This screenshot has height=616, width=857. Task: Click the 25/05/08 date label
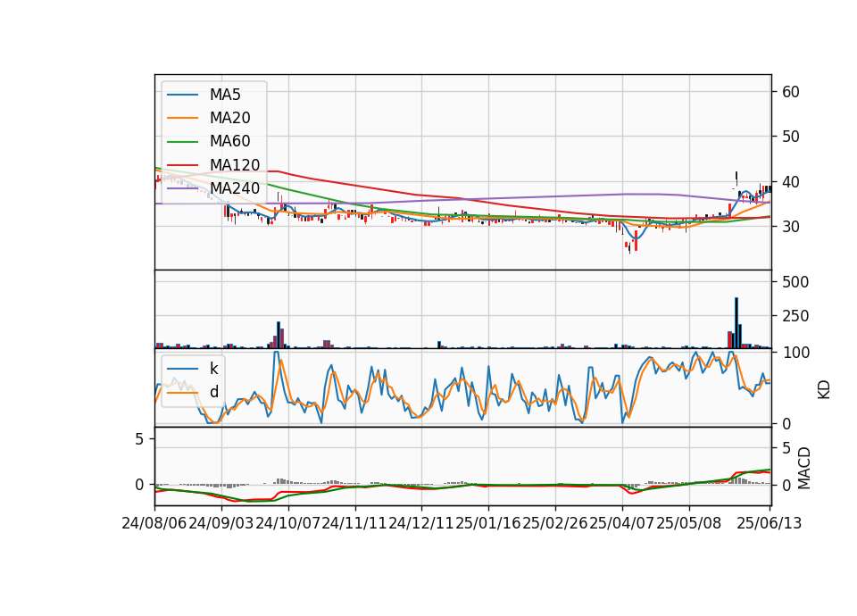click(688, 523)
